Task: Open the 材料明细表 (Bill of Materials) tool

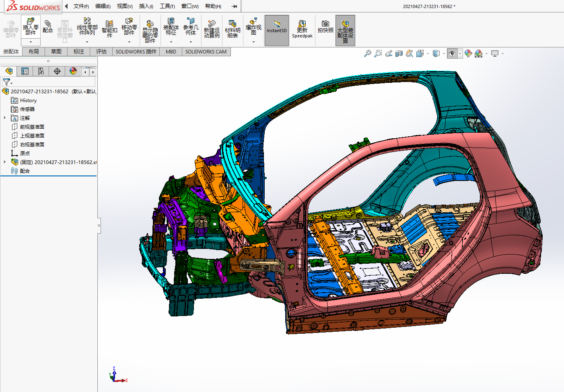Action: (232, 29)
